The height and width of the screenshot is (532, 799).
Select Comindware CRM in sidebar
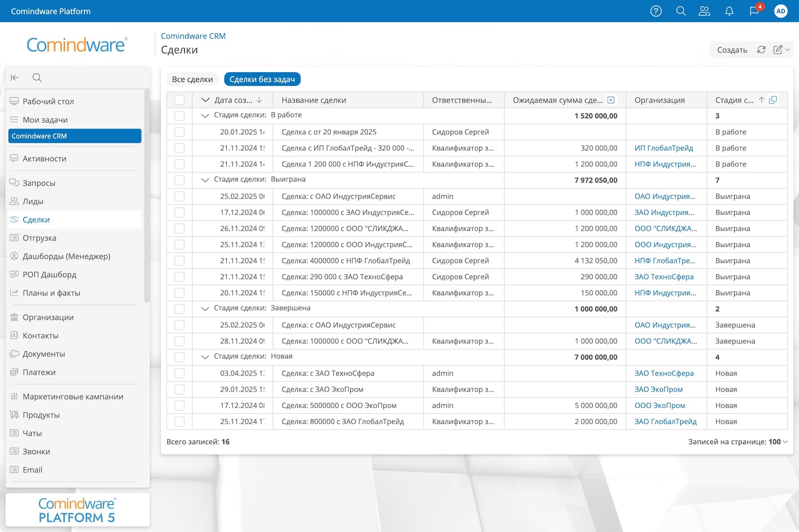pos(75,136)
